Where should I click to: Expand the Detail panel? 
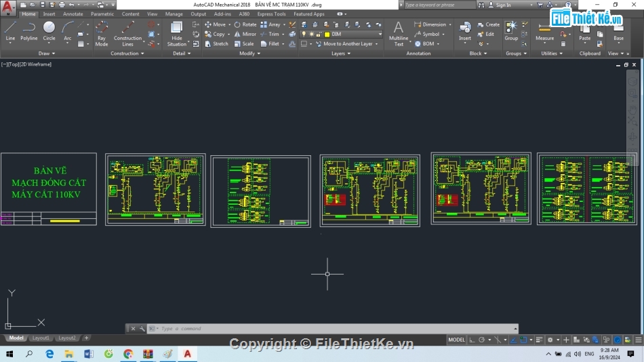[x=182, y=54]
